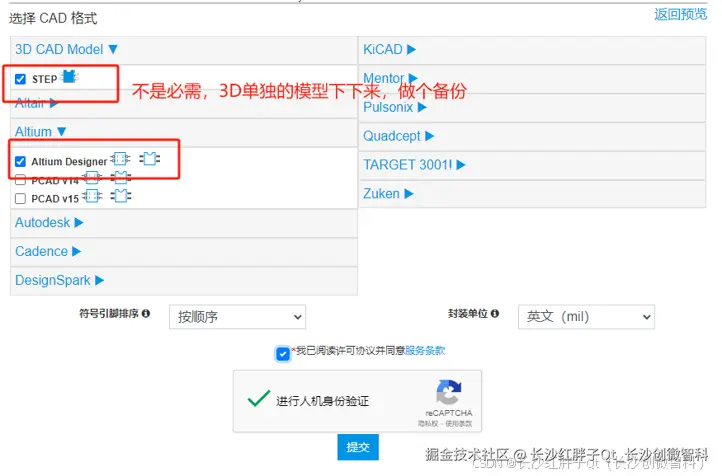Check the PCAD v14 checkbox
This screenshot has width=722, height=476.
point(20,180)
